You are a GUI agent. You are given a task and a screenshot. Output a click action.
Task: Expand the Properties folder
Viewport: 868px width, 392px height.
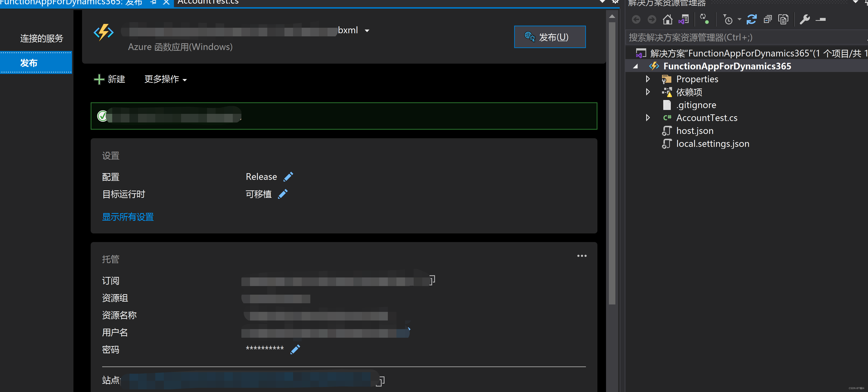point(648,79)
